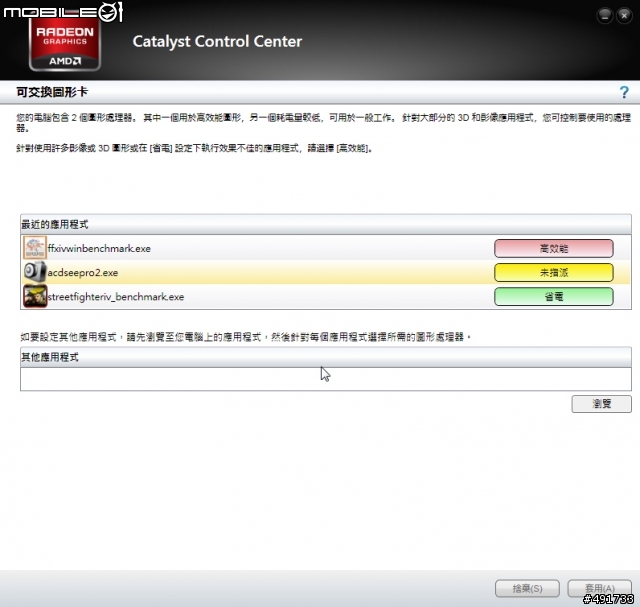Click the 套用(A) apply button
The height and width of the screenshot is (607, 640).
point(600,589)
